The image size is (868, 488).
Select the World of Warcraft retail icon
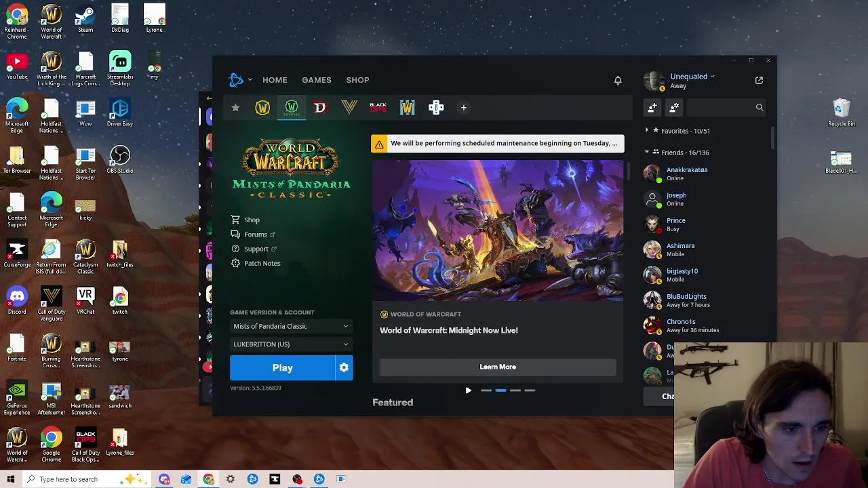pyautogui.click(x=262, y=107)
